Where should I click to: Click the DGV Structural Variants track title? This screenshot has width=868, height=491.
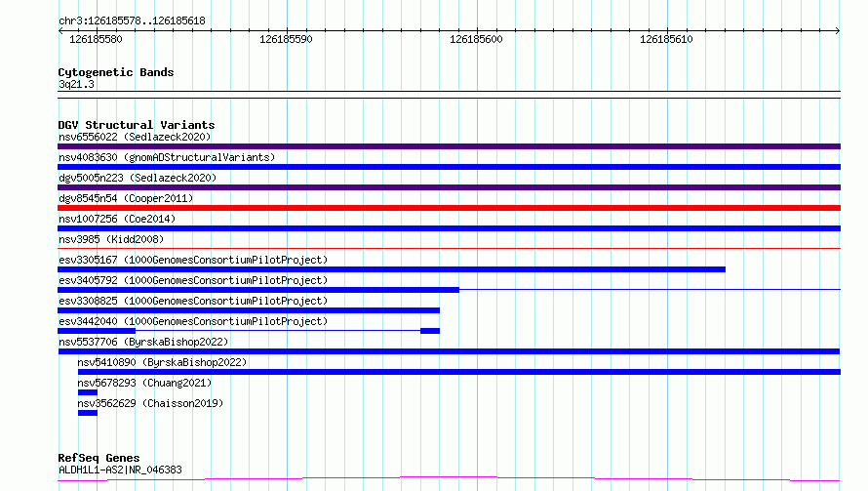[x=137, y=125]
